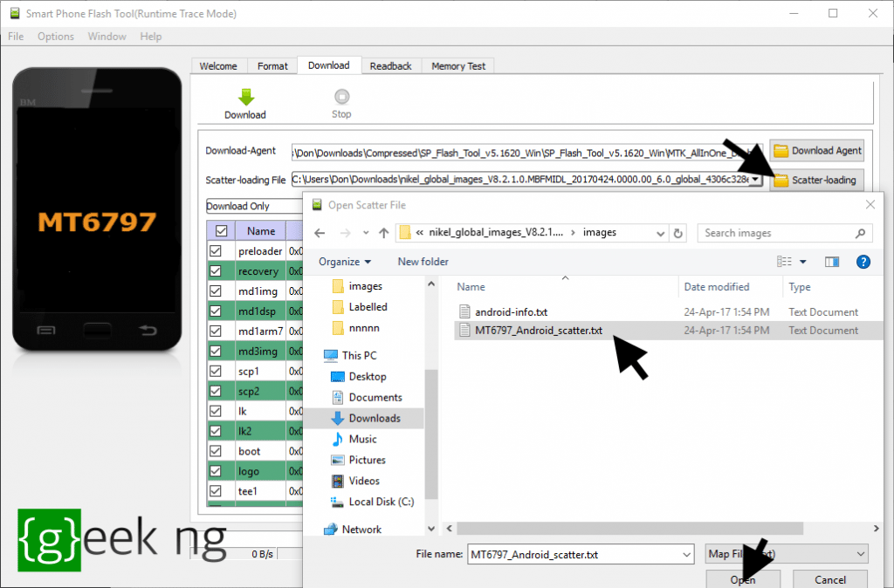Screen dimensions: 894x588
Task: Select Videos in navigation pane
Action: 355,481
